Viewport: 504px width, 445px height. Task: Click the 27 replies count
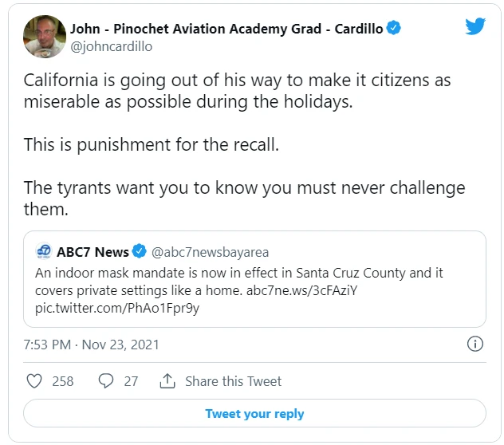131,381
